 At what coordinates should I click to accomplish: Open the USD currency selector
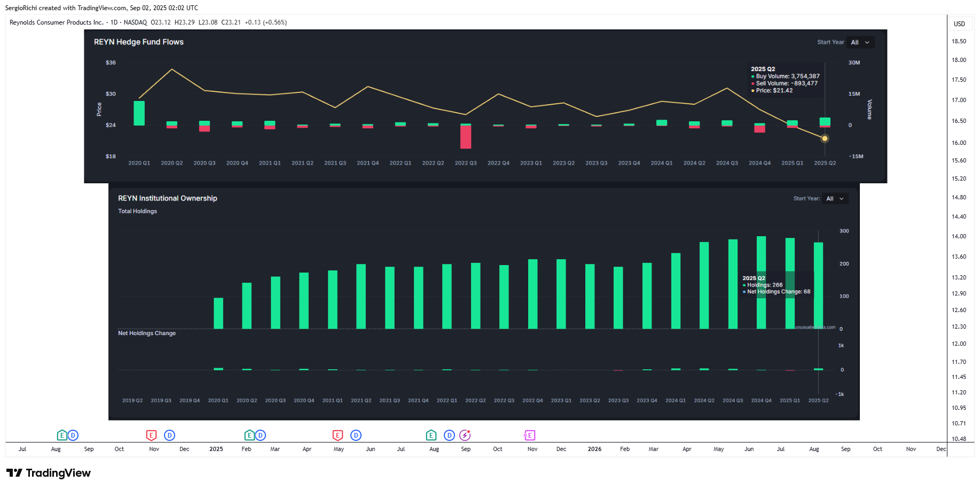point(960,24)
